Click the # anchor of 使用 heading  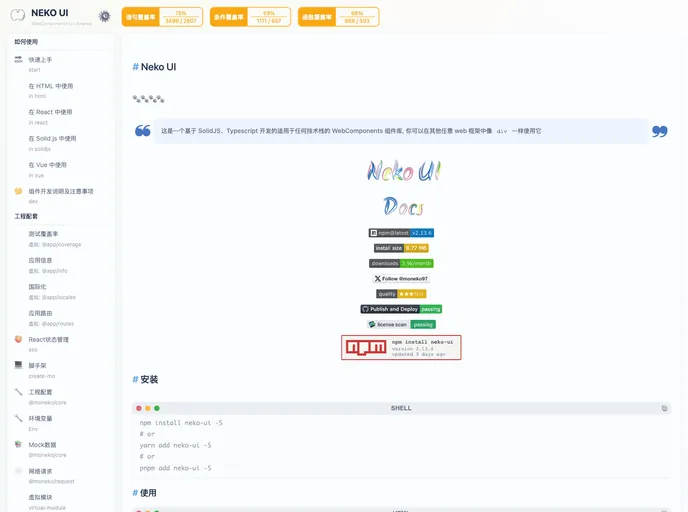click(x=135, y=493)
